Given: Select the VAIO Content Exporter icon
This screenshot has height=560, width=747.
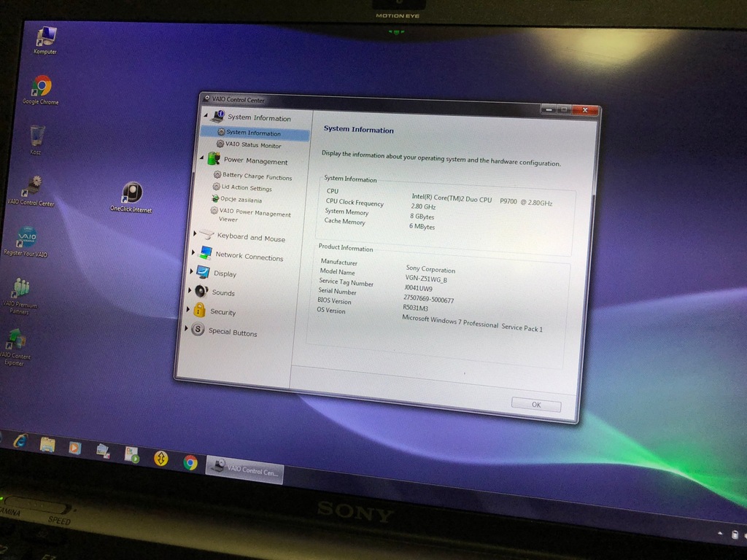Looking at the screenshot, I should (15, 346).
